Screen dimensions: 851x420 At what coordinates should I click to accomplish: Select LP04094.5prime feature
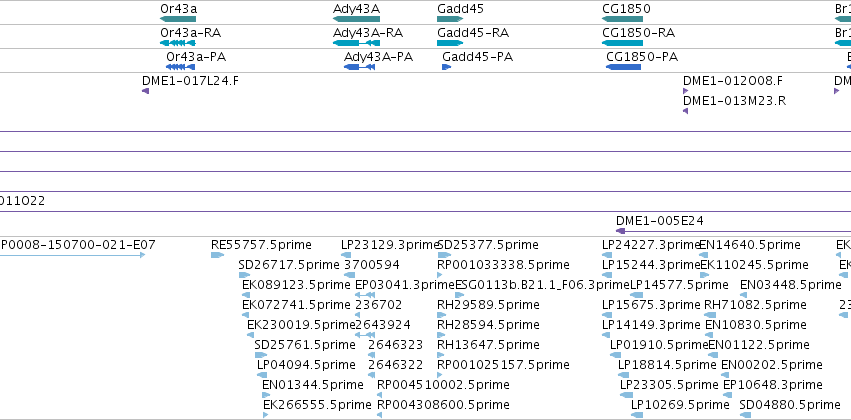click(x=262, y=375)
